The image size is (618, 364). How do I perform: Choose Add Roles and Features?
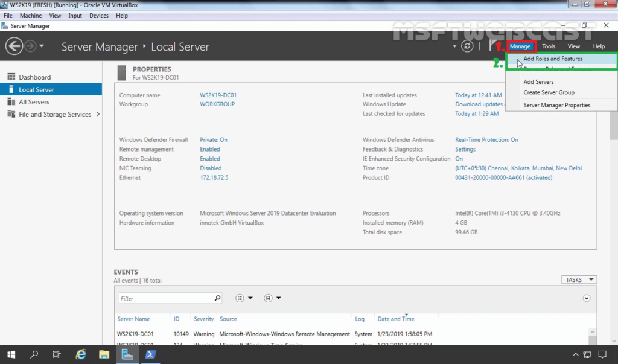click(561, 59)
